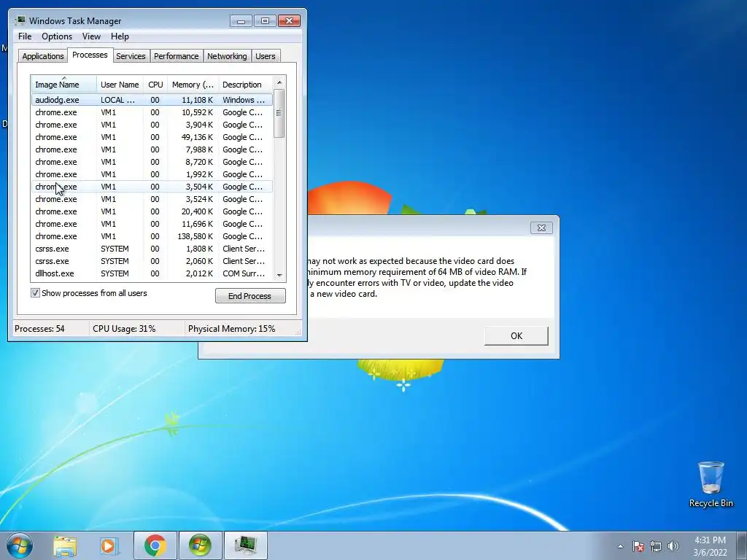This screenshot has width=747, height=560.
Task: Click the Processes: 54 status entry
Action: click(x=39, y=329)
